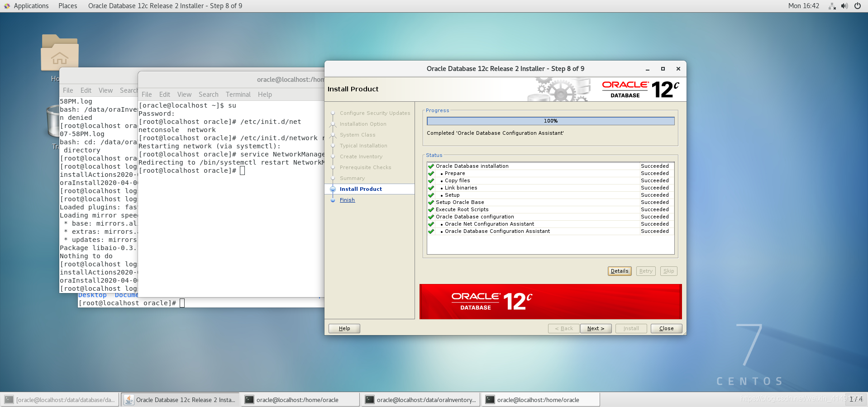Open Edit menu in front oracle terminal
Screen dimensions: 868x407
click(x=164, y=95)
